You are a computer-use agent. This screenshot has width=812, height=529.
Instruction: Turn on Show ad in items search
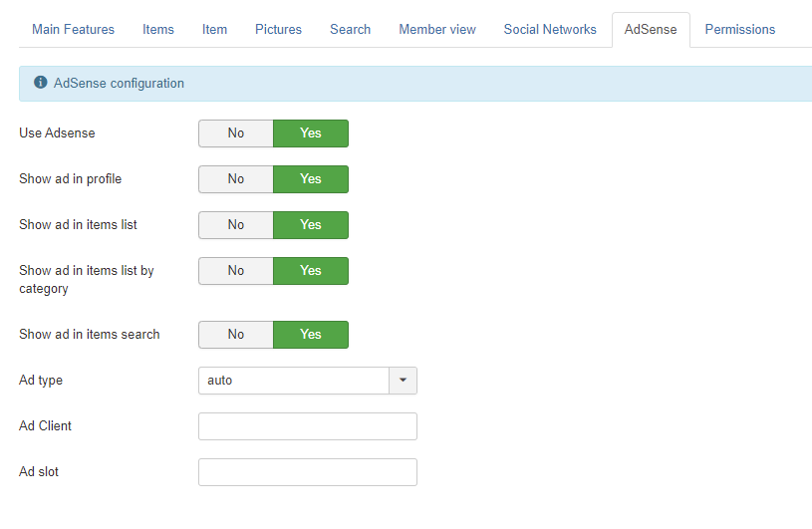tap(311, 335)
